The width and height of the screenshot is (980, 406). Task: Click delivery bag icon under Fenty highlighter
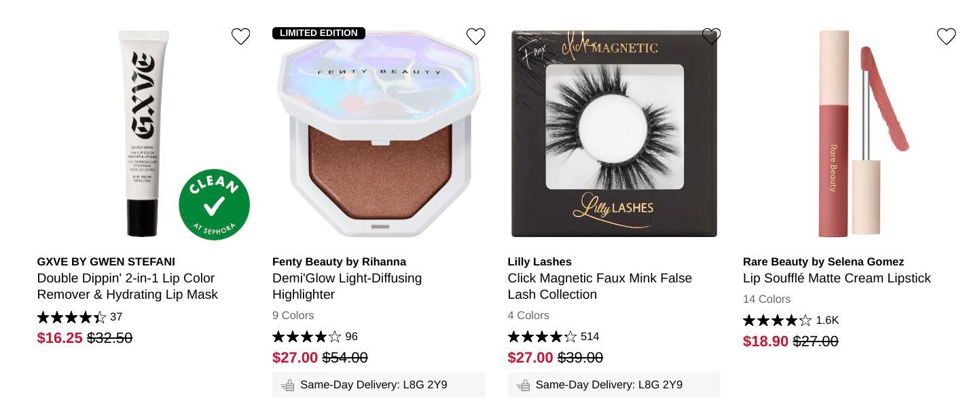pos(288,385)
